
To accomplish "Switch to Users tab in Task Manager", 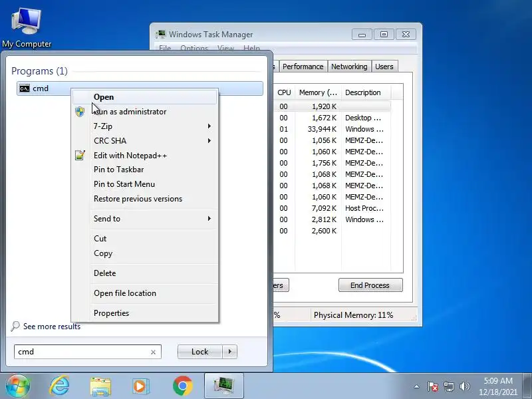I will [x=384, y=66].
